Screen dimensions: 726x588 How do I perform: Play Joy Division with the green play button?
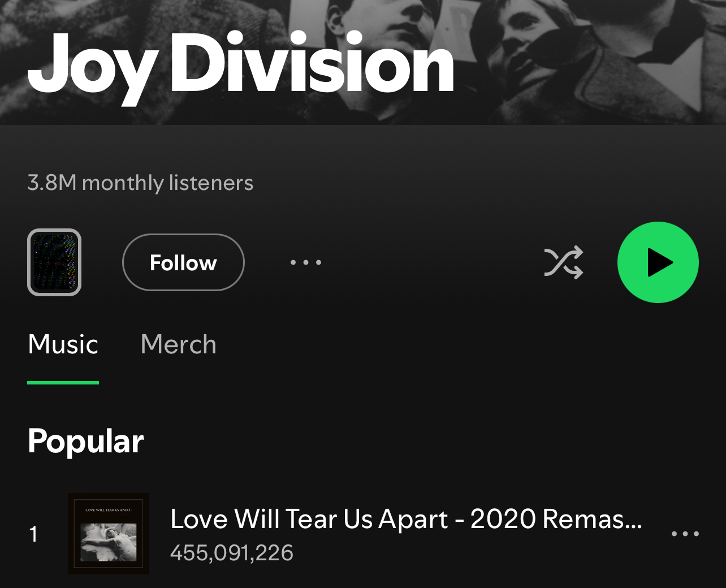coord(658,262)
